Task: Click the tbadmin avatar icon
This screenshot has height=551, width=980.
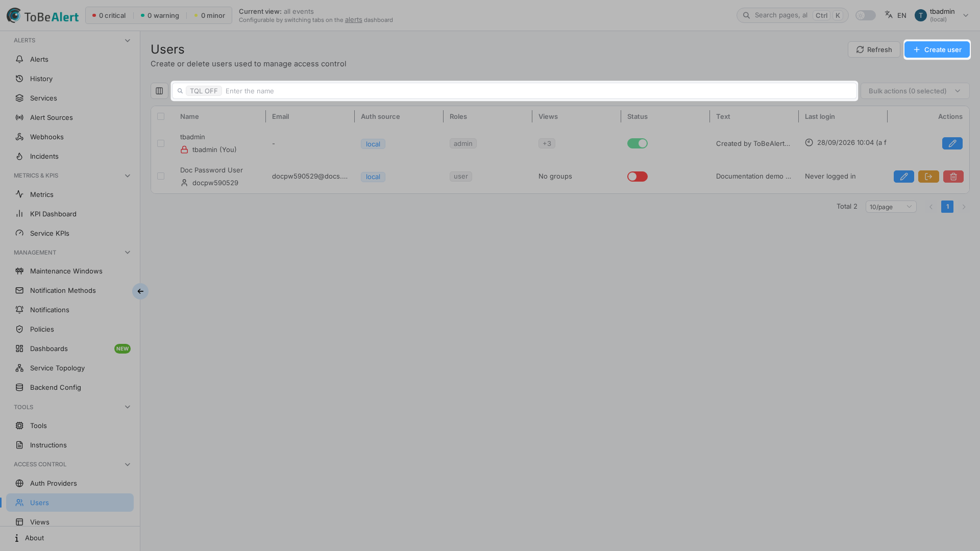Action: click(x=920, y=15)
